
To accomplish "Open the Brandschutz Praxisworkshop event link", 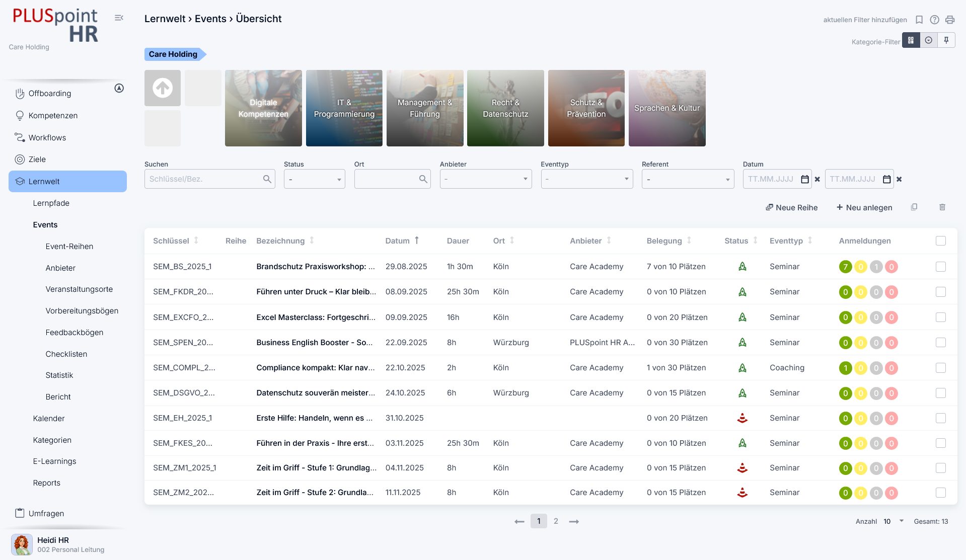I will 316,267.
